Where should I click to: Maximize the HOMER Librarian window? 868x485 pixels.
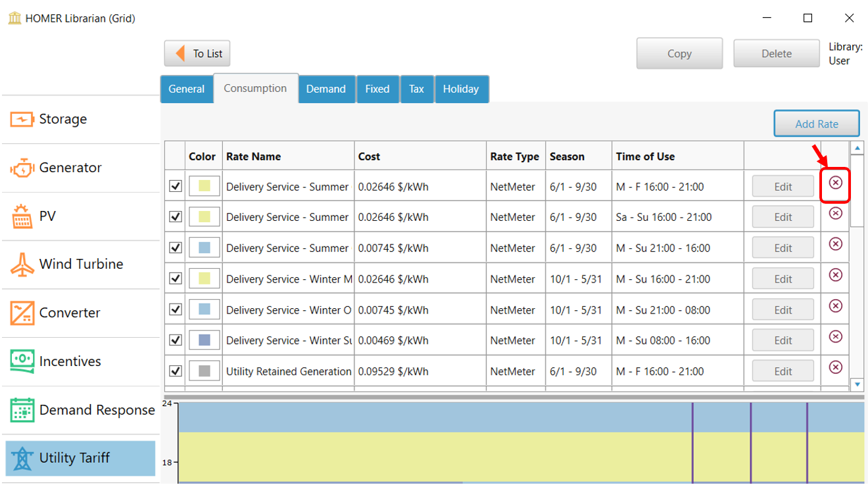808,18
